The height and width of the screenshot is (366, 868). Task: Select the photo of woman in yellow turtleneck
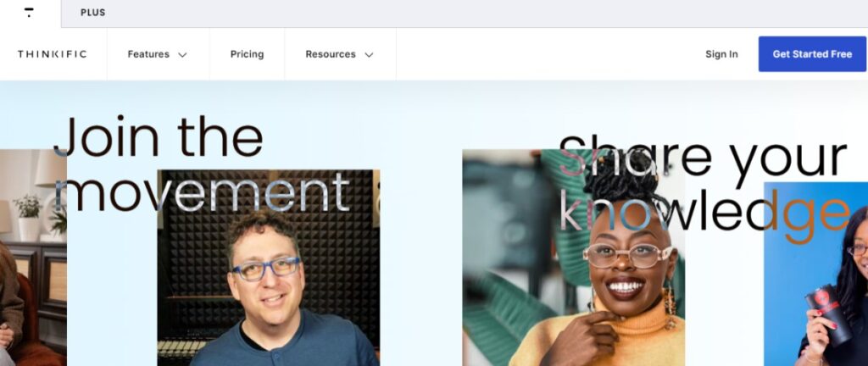(574, 258)
